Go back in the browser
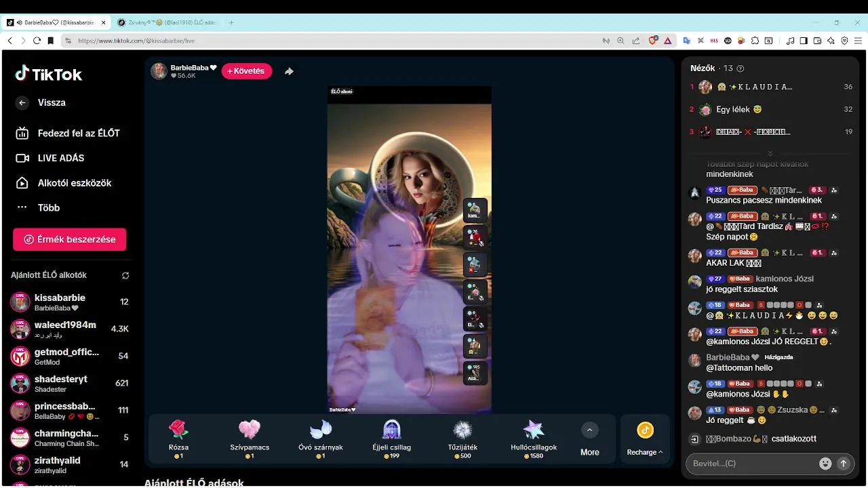Image resolution: width=868 pixels, height=488 pixels. pos(9,41)
